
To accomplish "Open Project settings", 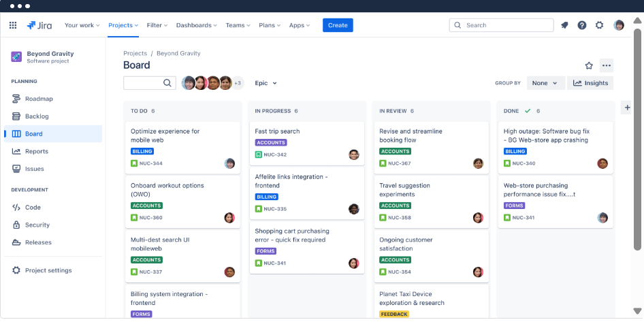I will pos(53,270).
